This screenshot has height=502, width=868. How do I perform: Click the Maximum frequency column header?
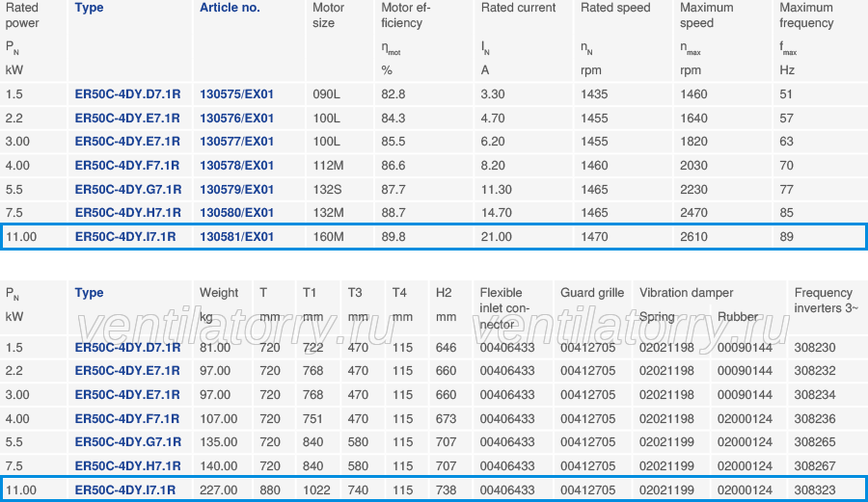[x=806, y=15]
